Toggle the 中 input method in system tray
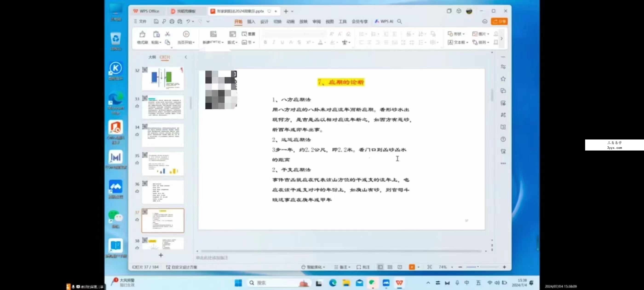644x290 pixels. pos(466,283)
